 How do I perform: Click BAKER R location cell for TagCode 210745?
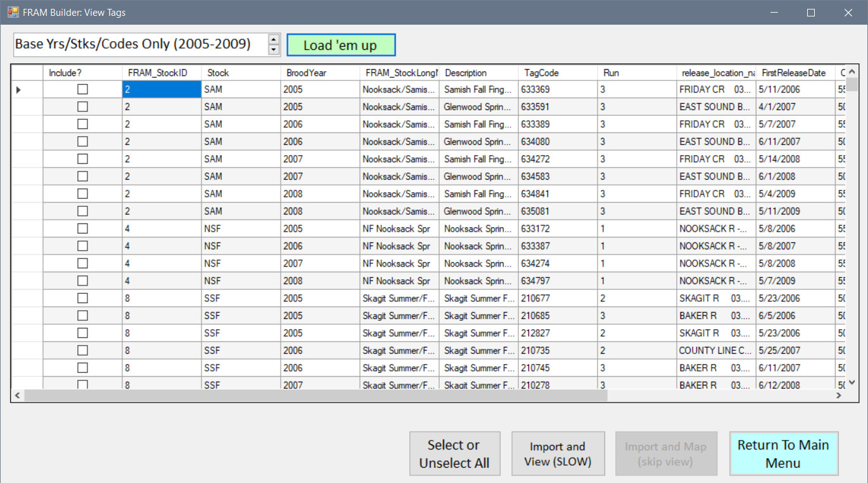[716, 368]
